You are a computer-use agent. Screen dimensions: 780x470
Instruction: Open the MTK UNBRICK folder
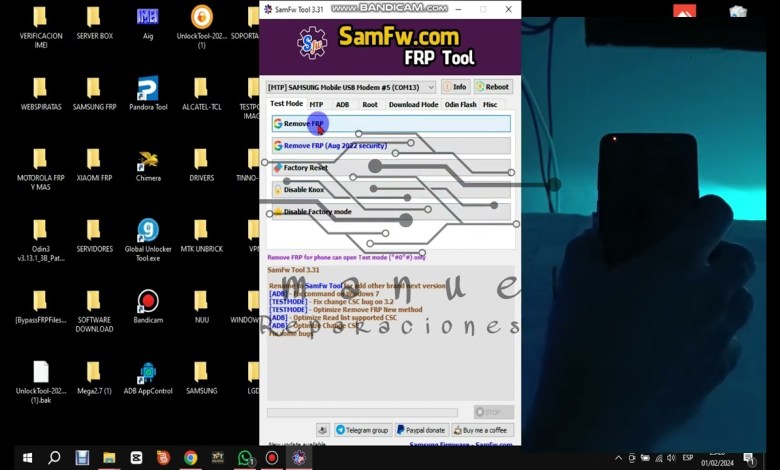pos(201,237)
